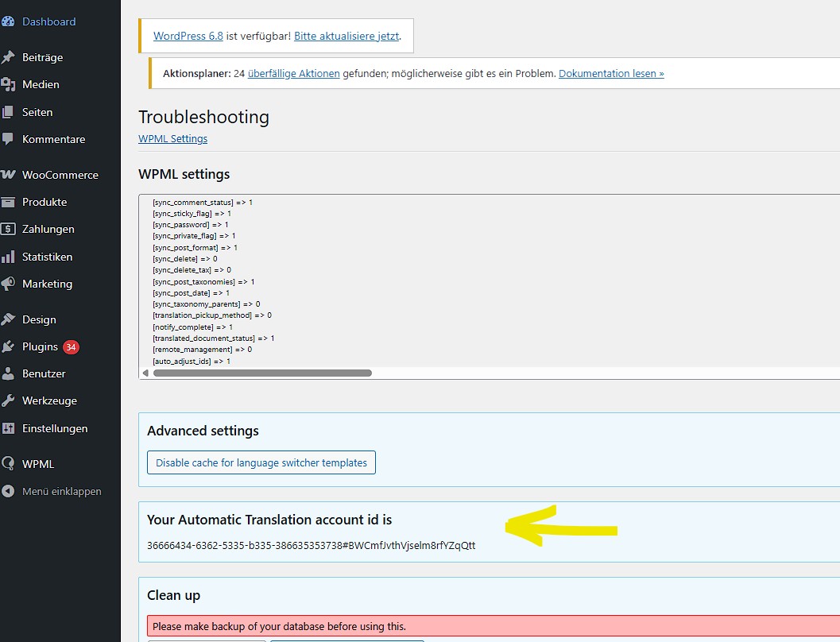
Task: Click the [sync_sticky_flag] => 1 line
Action: [x=192, y=214]
